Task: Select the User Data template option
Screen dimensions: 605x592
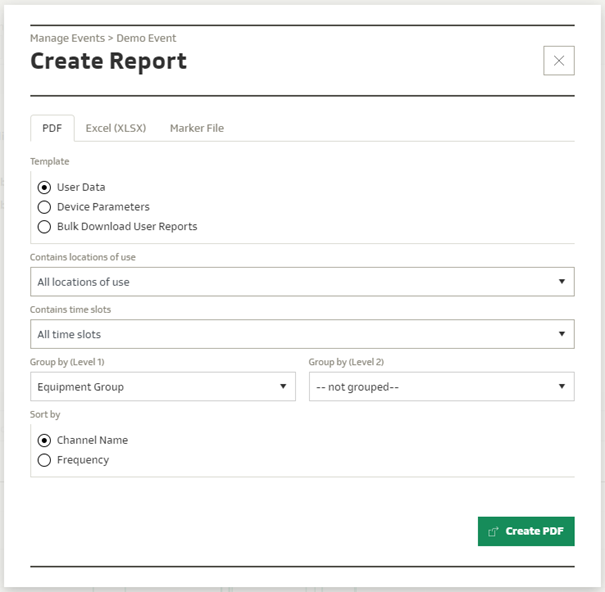Action: (x=44, y=187)
